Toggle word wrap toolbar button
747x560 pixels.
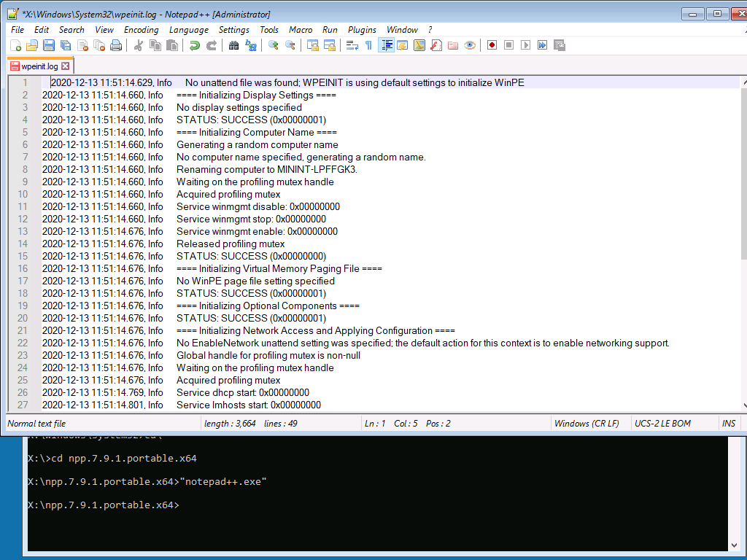click(x=352, y=45)
